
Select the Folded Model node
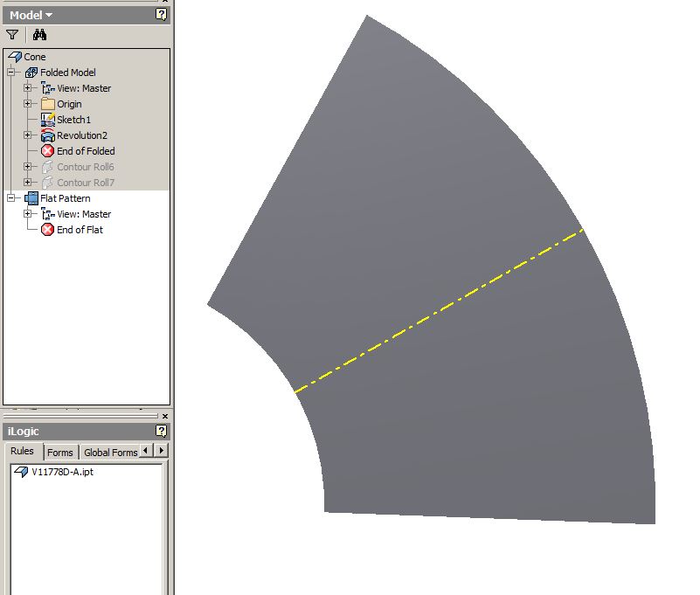pyautogui.click(x=60, y=73)
